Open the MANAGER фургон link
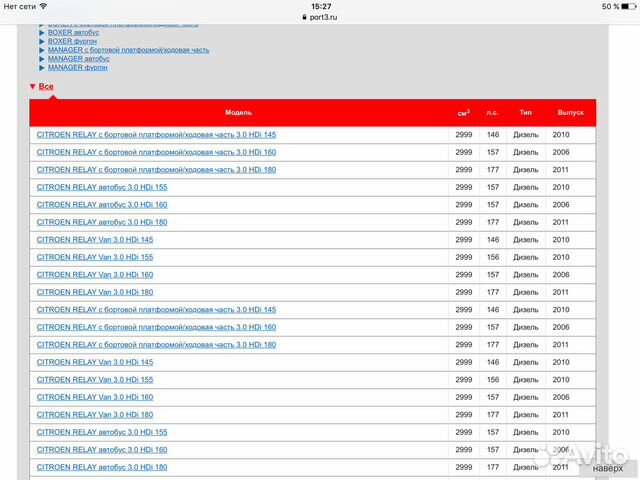Viewport: 640px width, 480px height. click(78, 68)
